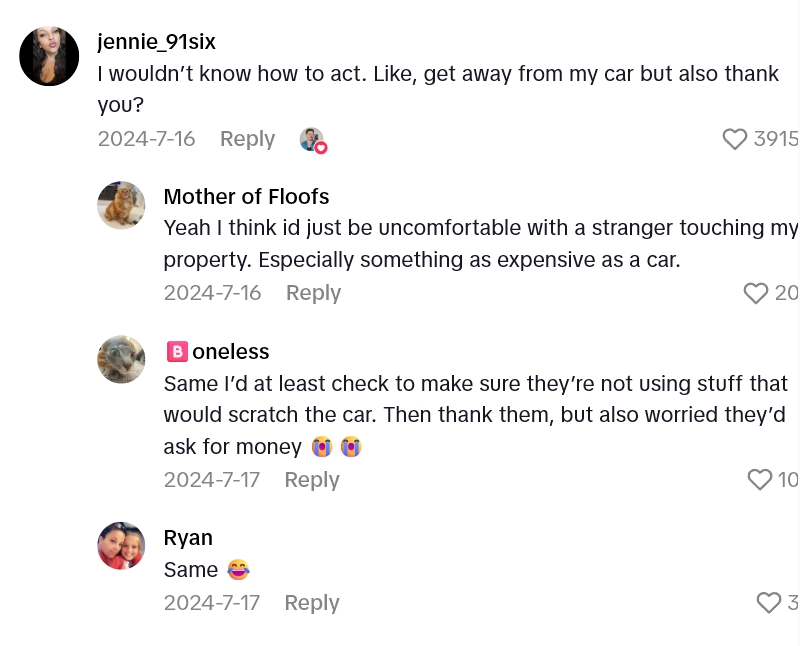View oneless's cat profile picture
Viewport: 800px width, 646px height.
pyautogui.click(x=121, y=359)
